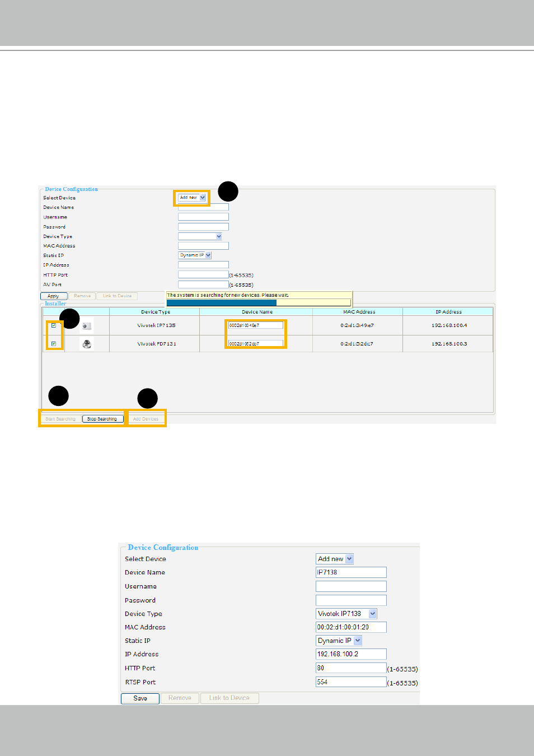The width and height of the screenshot is (534, 756).
Task: Click the IP Address column header in Installer
Action: [448, 312]
